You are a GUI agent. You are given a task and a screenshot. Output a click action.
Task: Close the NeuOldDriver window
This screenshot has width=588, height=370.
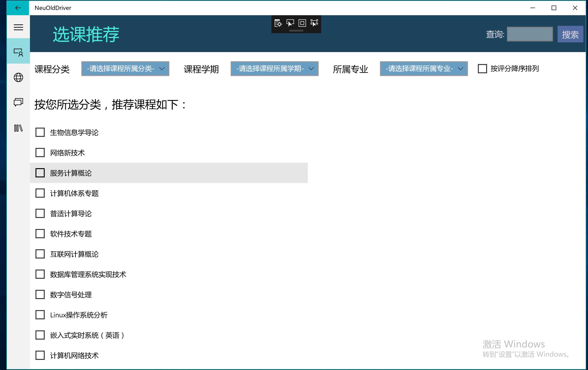tap(575, 8)
